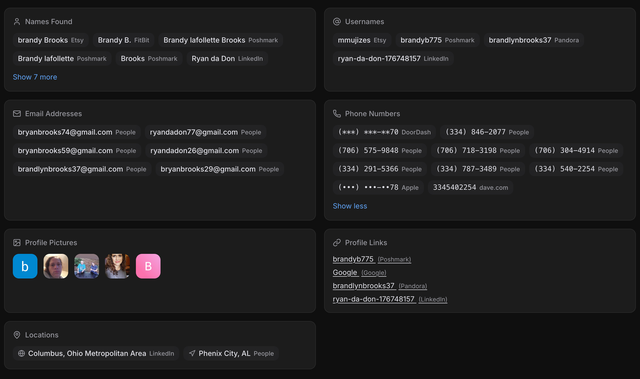Click the mmujizes Etsy username chip
640x379 pixels.
pyautogui.click(x=362, y=40)
